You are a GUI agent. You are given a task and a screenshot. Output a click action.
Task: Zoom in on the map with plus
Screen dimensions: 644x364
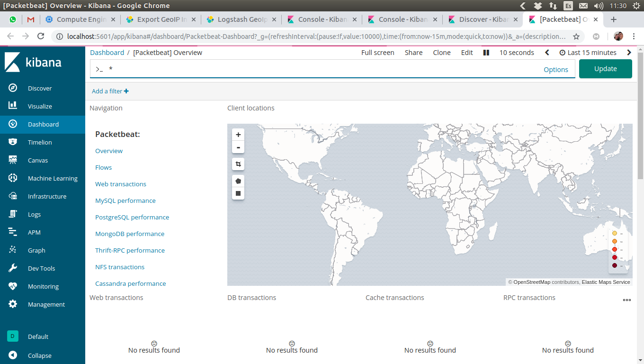point(238,135)
